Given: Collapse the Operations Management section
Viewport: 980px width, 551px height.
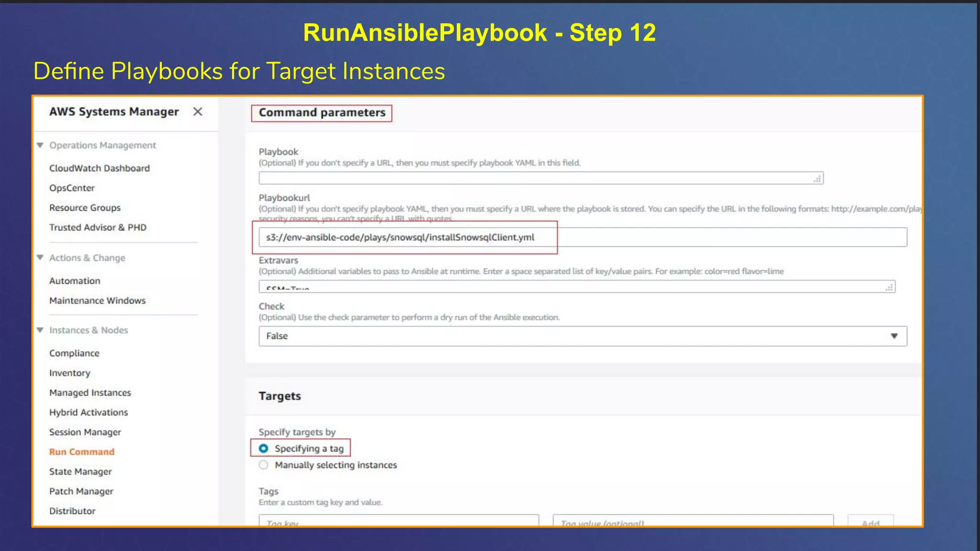Looking at the screenshot, I should 40,145.
